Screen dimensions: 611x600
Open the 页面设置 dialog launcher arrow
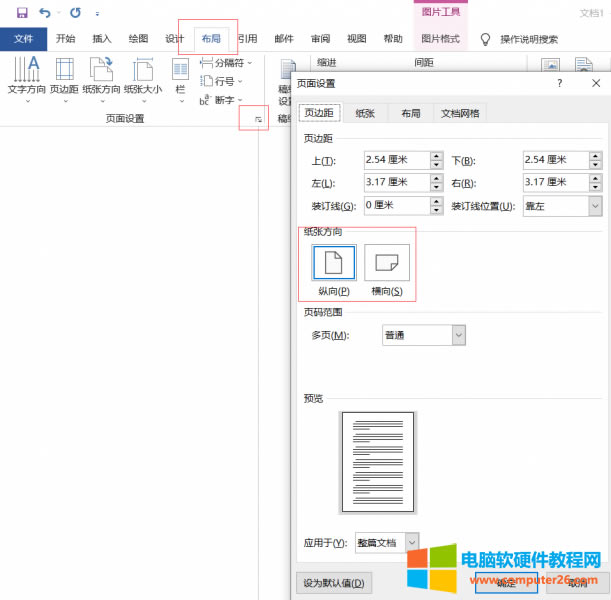pos(258,120)
